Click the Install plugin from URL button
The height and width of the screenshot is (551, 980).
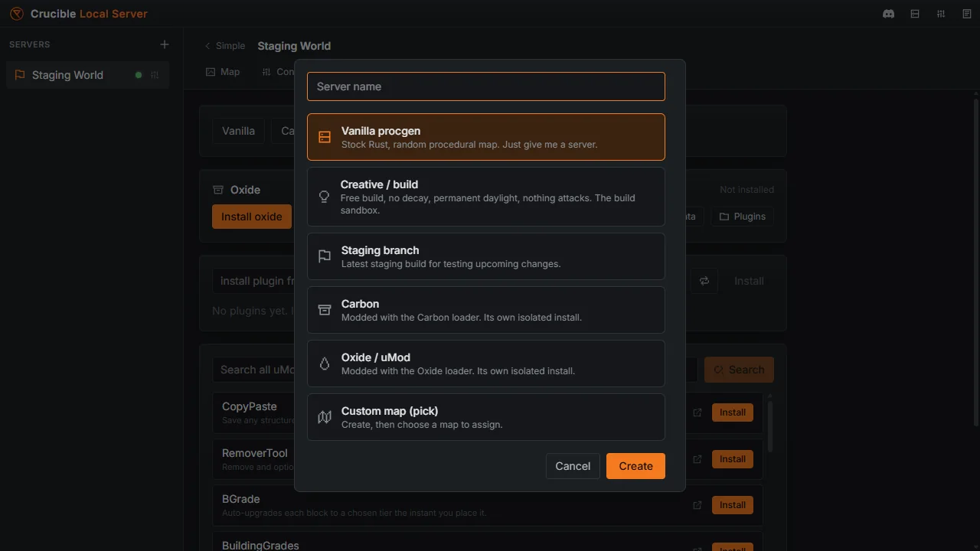749,281
